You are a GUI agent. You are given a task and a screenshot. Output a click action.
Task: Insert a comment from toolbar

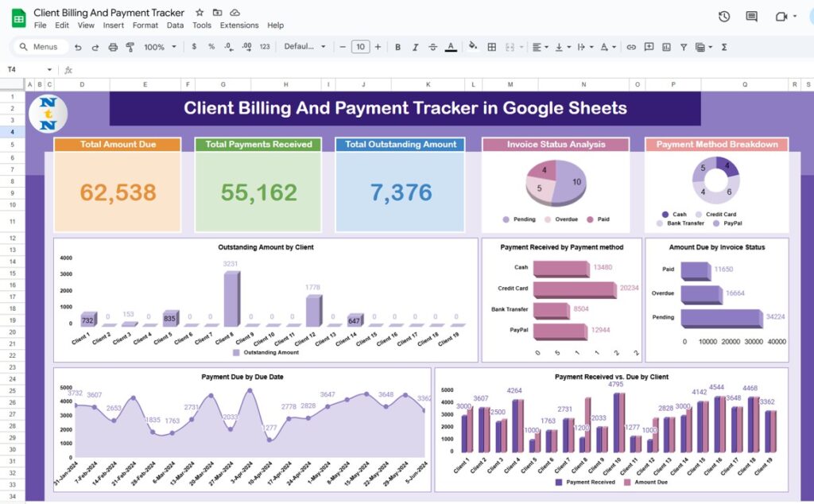click(649, 47)
